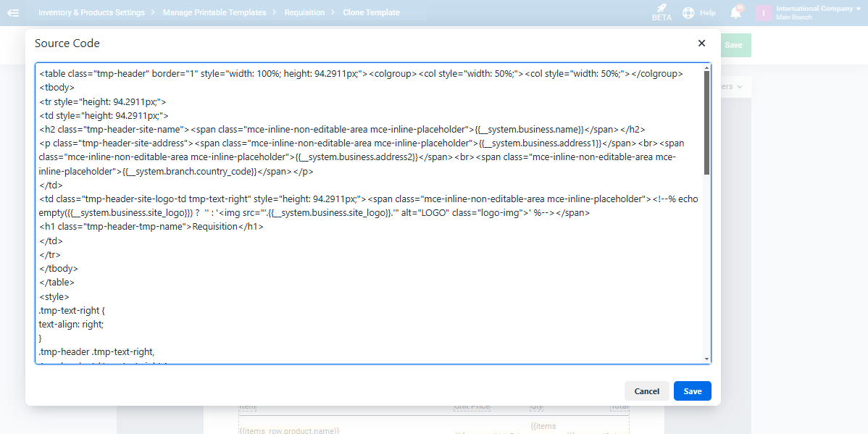Click the Help globe icon

[688, 13]
